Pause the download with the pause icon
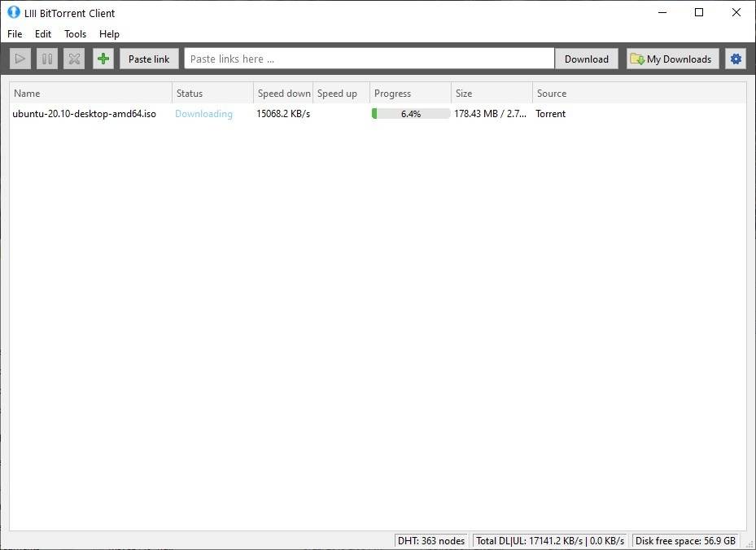Screen dimensions: 756x550 click(46, 58)
